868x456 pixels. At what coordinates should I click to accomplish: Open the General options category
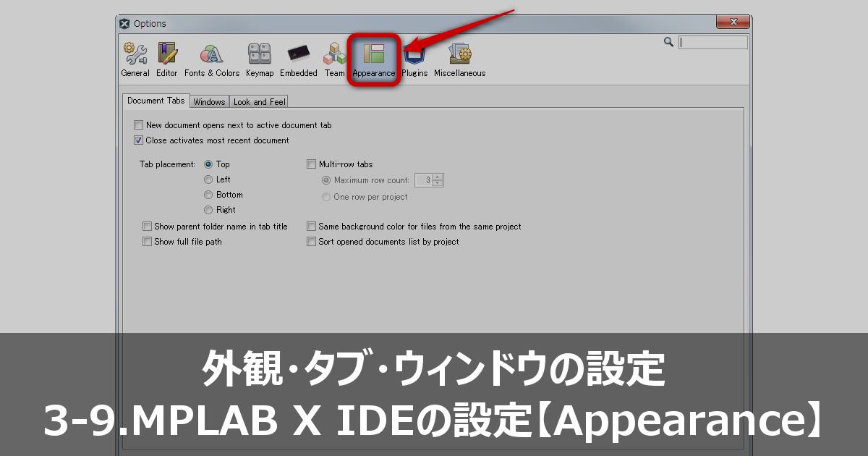135,60
